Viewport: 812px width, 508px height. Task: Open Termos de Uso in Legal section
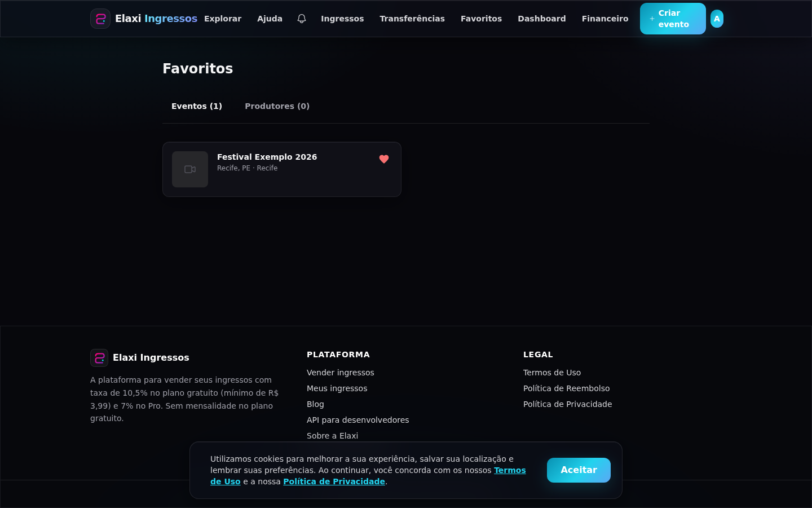552,373
